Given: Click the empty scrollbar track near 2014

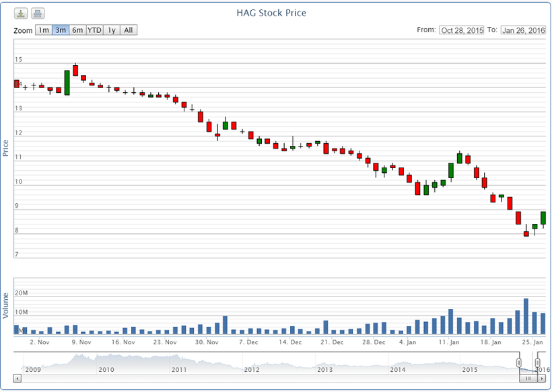Looking at the screenshot, I should pos(397,379).
